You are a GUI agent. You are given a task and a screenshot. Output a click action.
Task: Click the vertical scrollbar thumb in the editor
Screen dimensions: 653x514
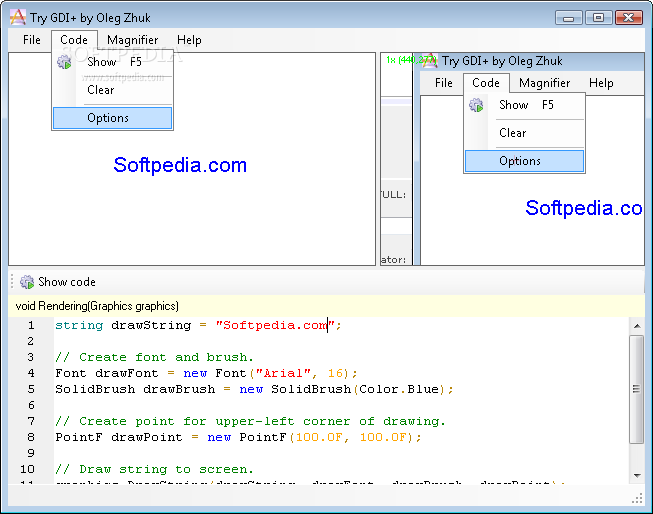(637, 389)
